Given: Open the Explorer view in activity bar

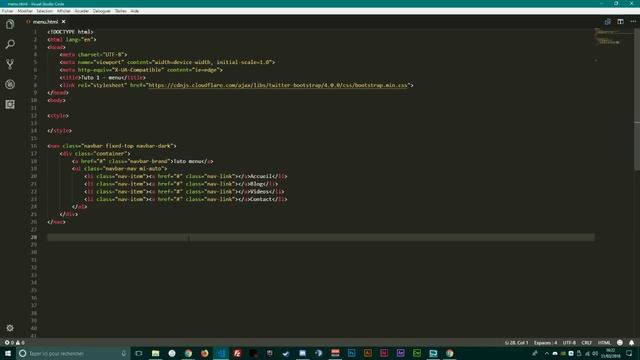Looking at the screenshot, I should (10, 24).
